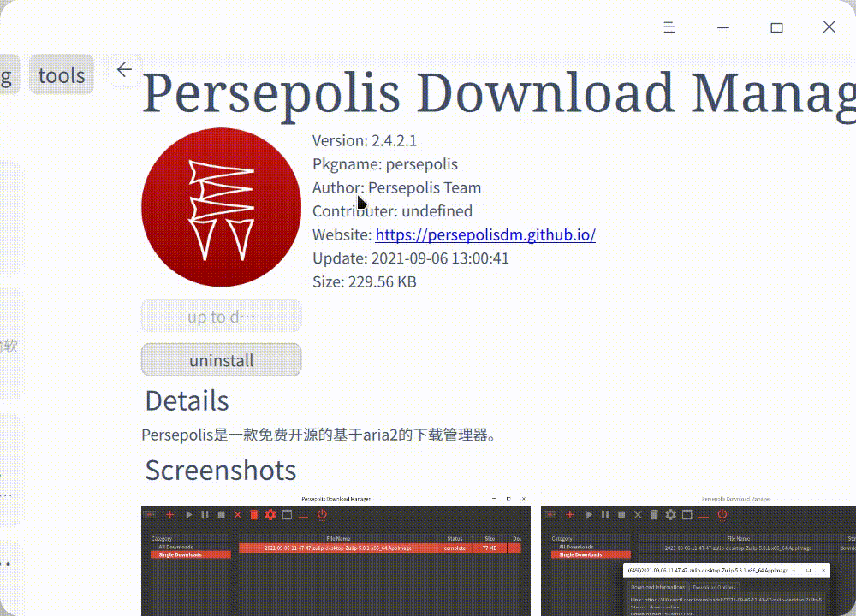
Task: Click the stop download icon in the screenshot toolbar
Action: coord(223,514)
